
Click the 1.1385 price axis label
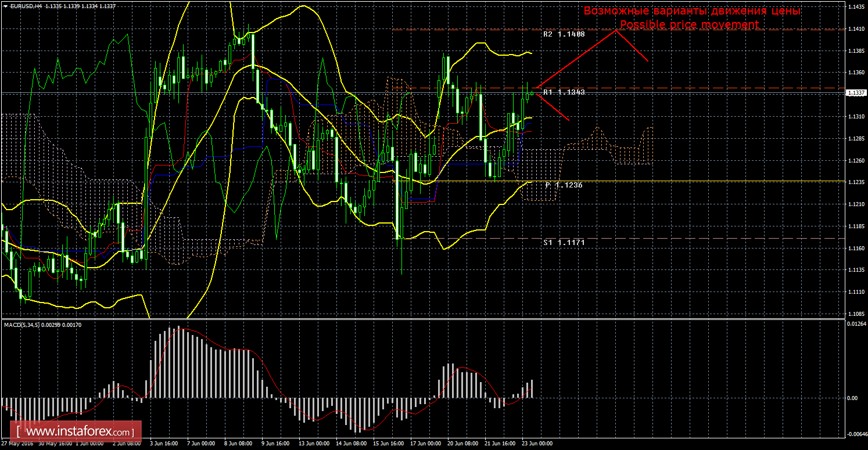point(857,51)
